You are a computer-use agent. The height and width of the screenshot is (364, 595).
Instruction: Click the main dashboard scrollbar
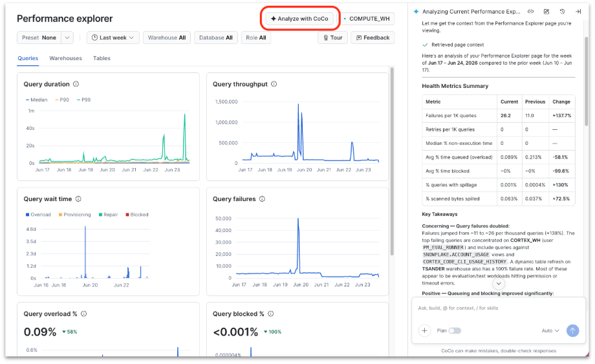pyautogui.click(x=392, y=161)
